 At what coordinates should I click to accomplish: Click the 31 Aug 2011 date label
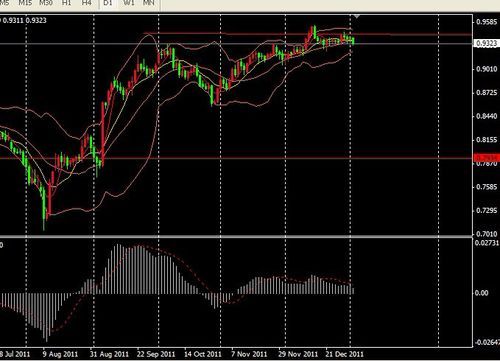[109, 354]
